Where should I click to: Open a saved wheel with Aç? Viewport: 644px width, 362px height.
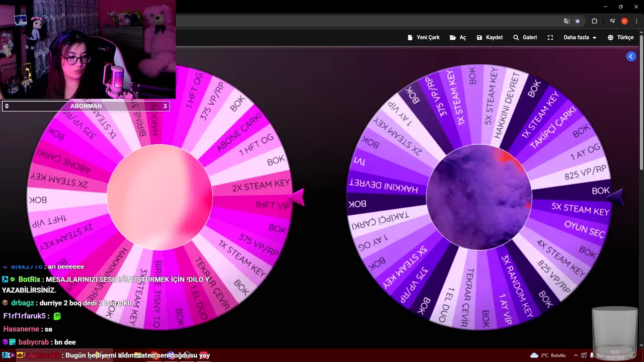[x=458, y=38]
